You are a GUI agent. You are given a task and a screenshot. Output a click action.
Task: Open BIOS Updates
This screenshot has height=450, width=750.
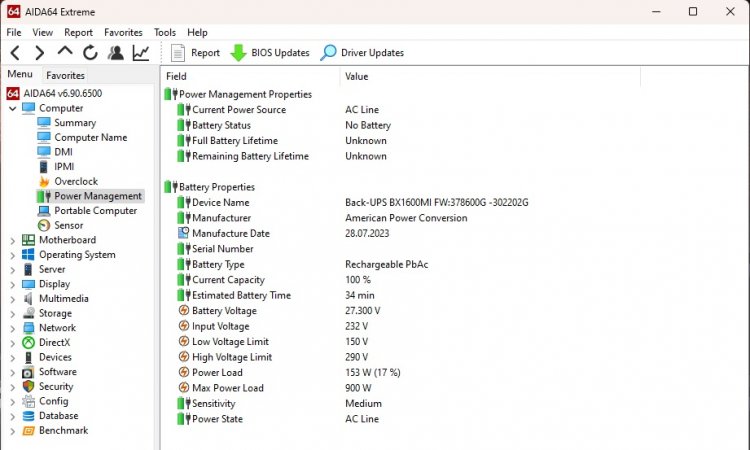[x=270, y=53]
